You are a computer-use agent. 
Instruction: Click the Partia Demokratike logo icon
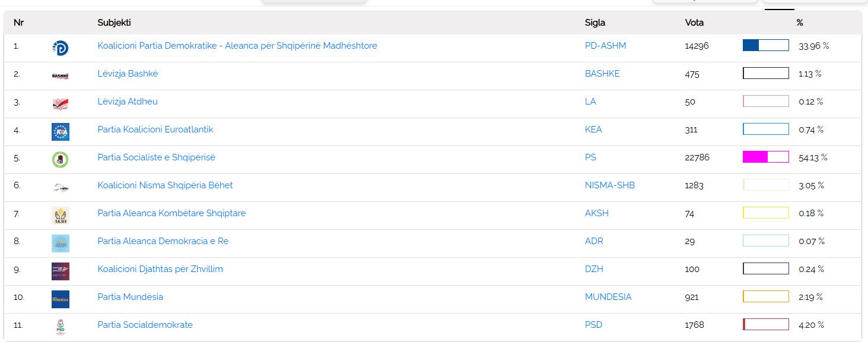[x=60, y=48]
